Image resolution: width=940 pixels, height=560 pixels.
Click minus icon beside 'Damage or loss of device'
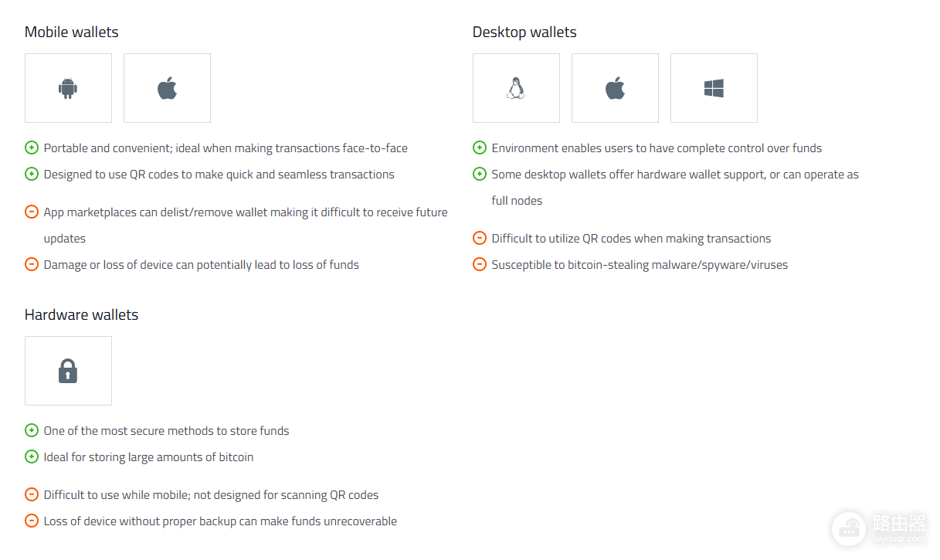coord(32,264)
